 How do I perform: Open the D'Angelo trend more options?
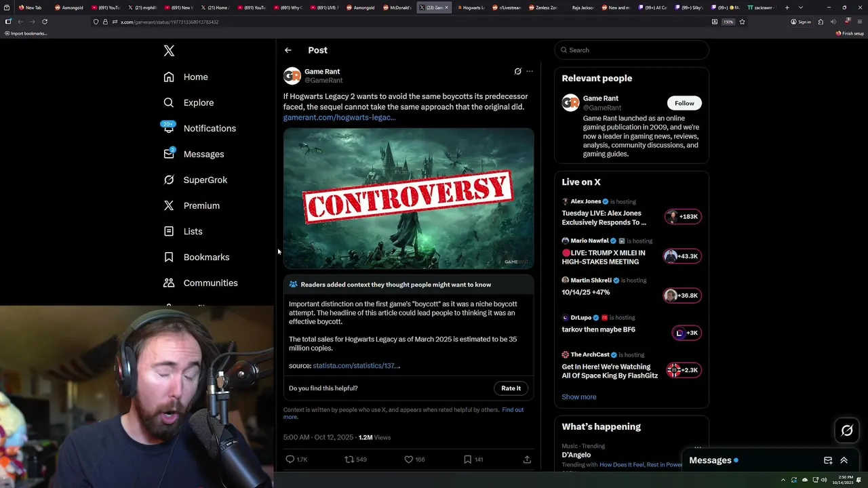coord(698,447)
